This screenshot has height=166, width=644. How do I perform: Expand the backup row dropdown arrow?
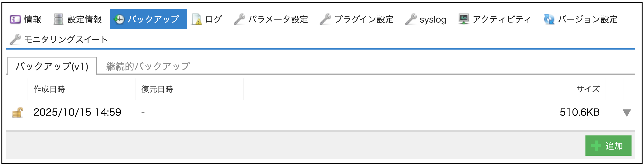click(x=627, y=113)
